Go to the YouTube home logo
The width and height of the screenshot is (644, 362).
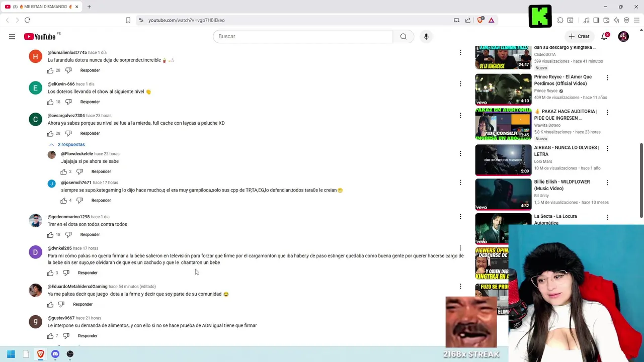pyautogui.click(x=40, y=36)
